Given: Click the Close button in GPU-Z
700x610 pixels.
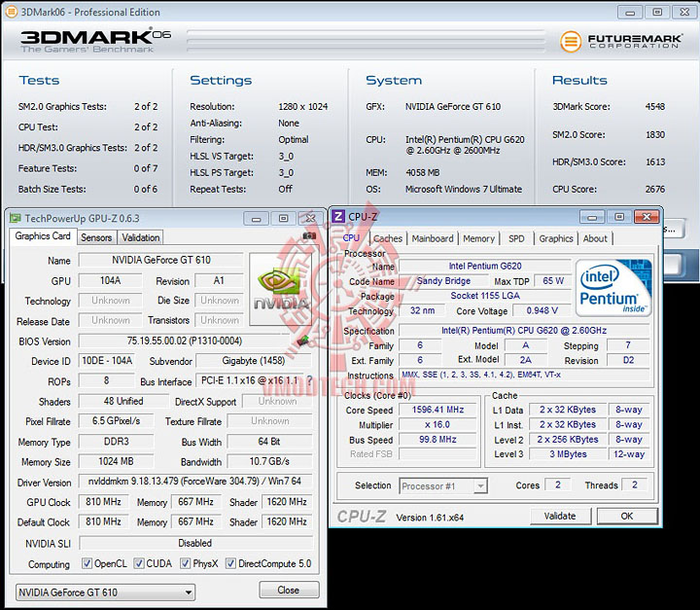Looking at the screenshot, I should 289,590.
